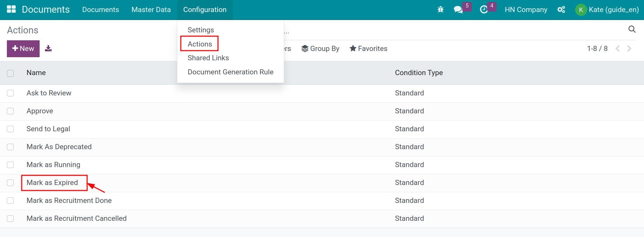Click the user avatar K icon
The height and width of the screenshot is (237, 644).
(581, 10)
